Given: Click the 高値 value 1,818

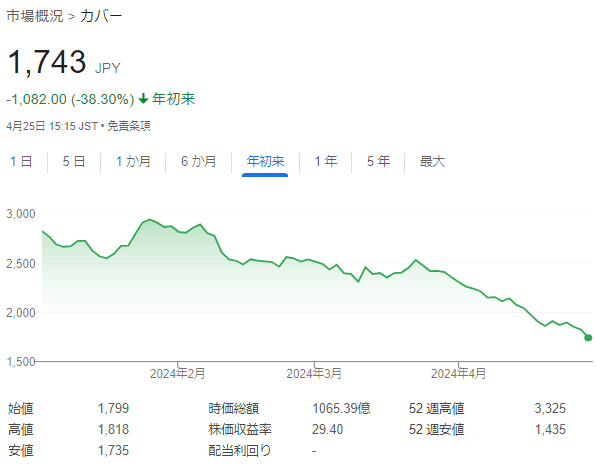Looking at the screenshot, I should (113, 430).
